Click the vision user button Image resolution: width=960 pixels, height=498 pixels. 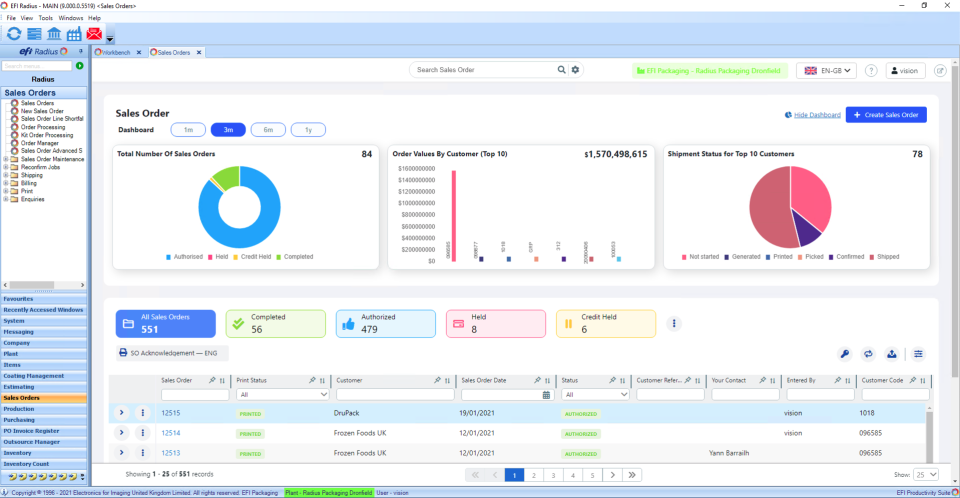[905, 70]
